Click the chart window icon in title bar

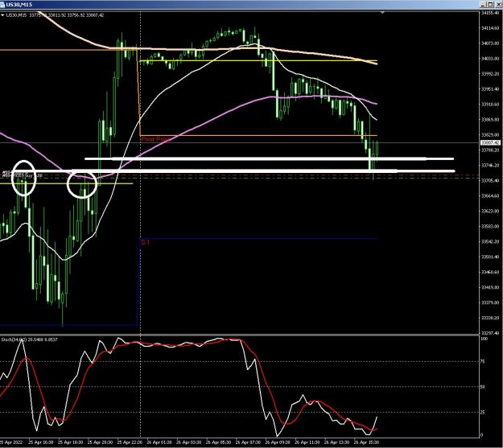click(x=3, y=4)
